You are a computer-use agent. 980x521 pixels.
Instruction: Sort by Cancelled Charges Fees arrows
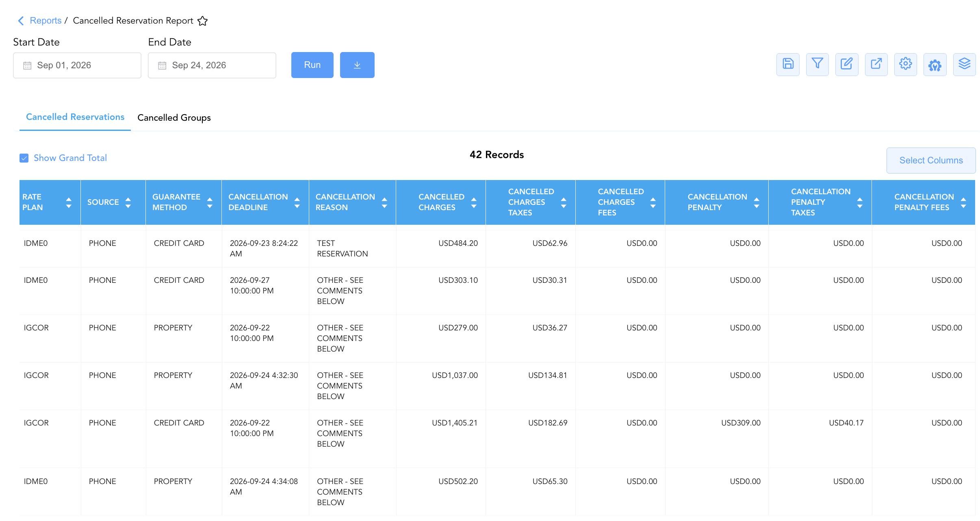pyautogui.click(x=653, y=202)
